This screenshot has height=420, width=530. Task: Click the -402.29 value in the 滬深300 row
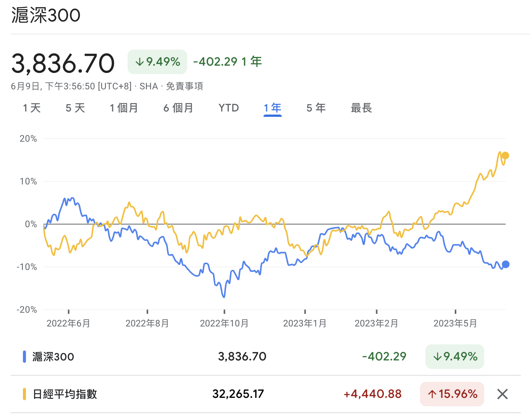[384, 357]
